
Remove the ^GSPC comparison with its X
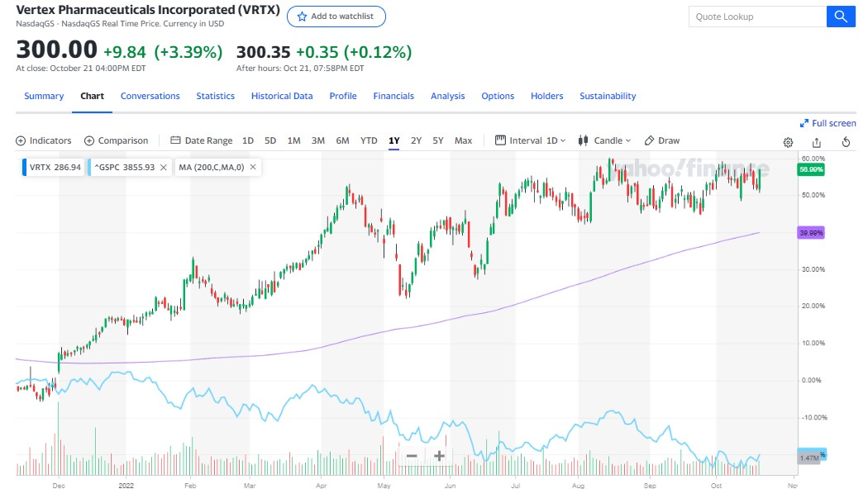point(164,167)
